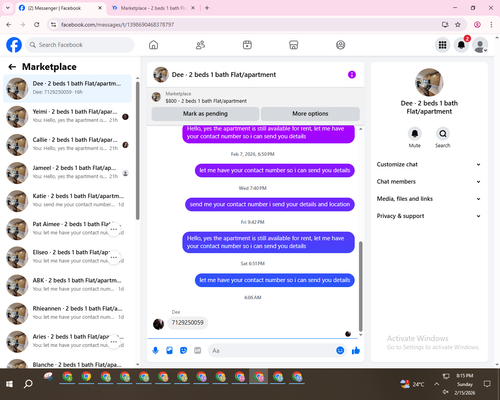Open the ABK conversation
This screenshot has height=400, width=500.
pos(67,285)
